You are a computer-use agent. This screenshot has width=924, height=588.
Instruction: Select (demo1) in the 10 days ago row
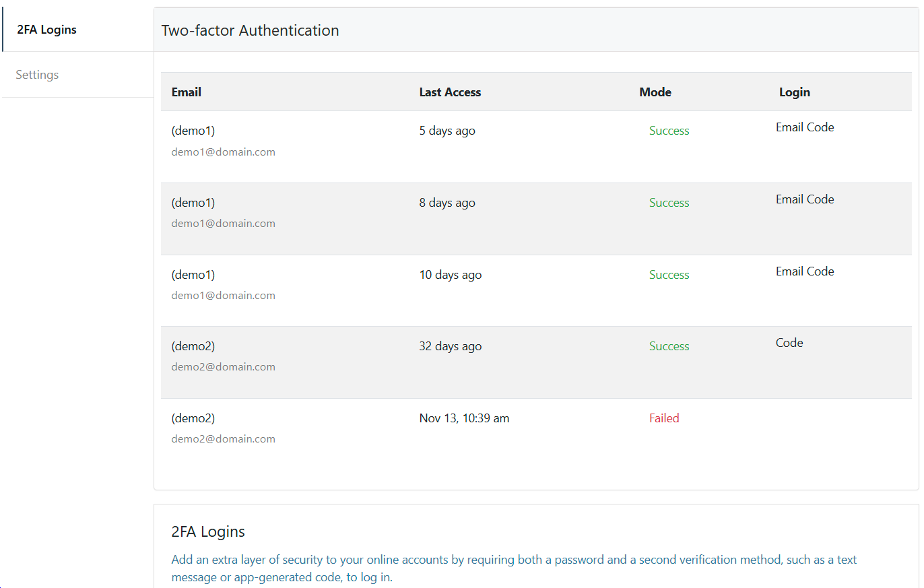[x=193, y=275]
